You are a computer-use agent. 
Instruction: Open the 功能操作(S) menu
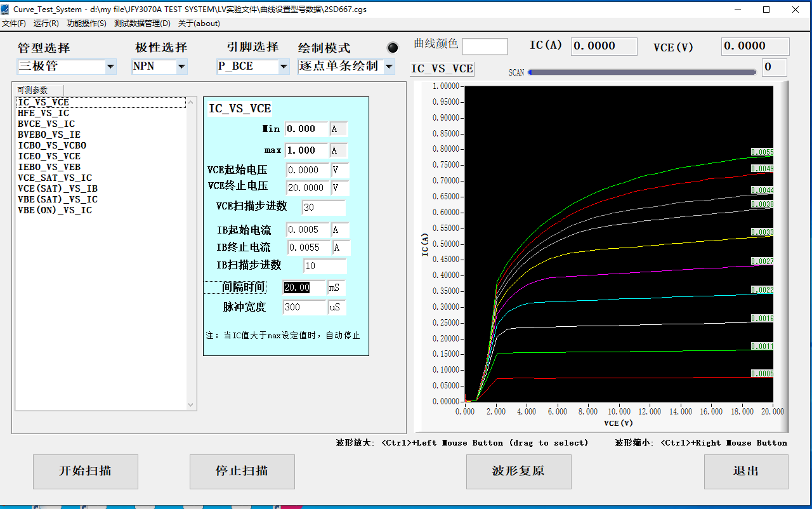87,23
